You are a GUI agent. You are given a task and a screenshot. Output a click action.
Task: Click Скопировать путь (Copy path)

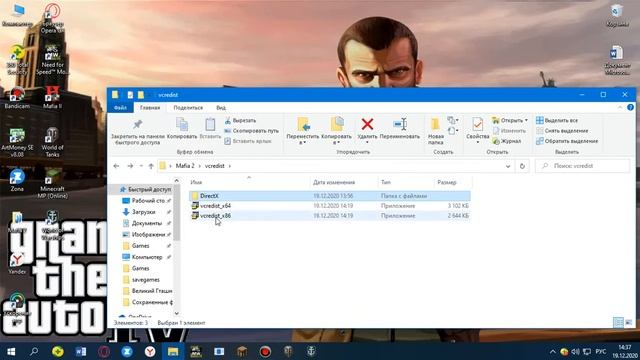(251, 131)
